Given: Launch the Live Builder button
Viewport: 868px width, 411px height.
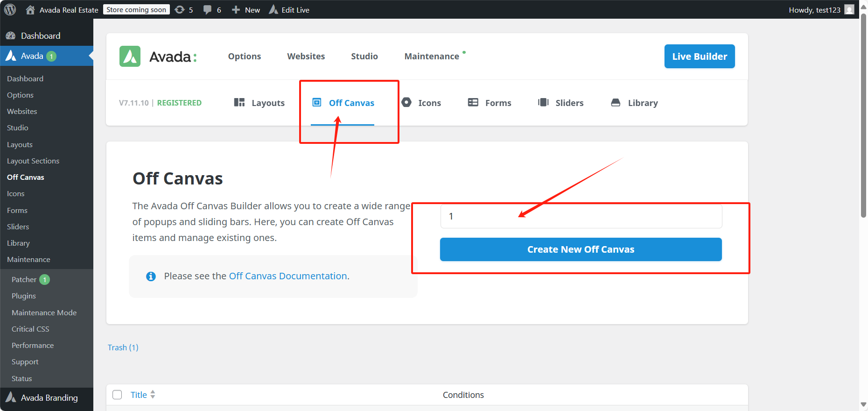Looking at the screenshot, I should pyautogui.click(x=699, y=57).
